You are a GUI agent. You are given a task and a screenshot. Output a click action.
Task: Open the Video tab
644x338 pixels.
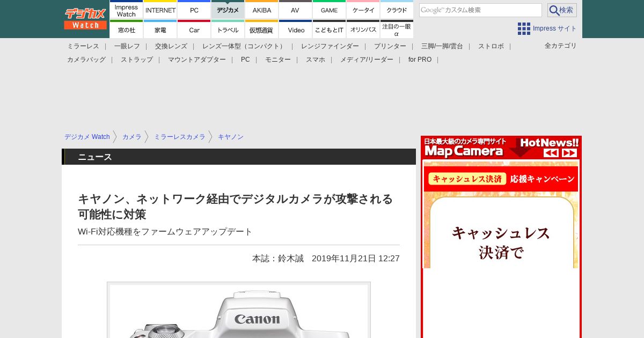coord(296,29)
